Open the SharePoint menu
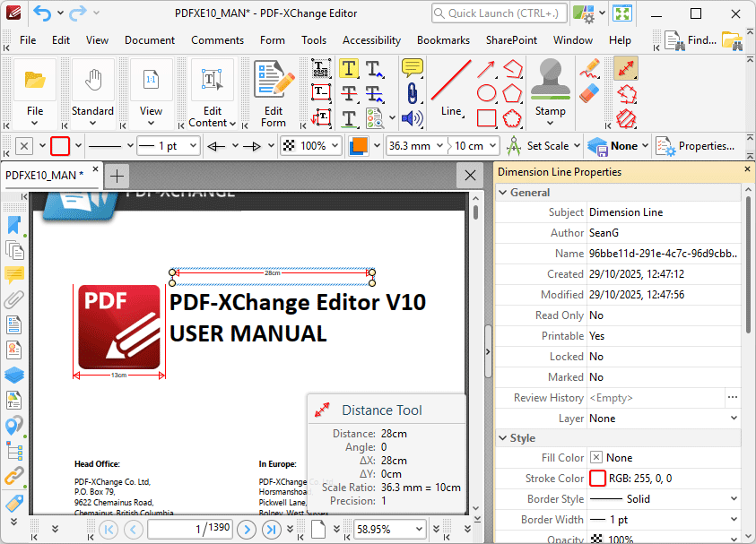The height and width of the screenshot is (544, 756). [x=511, y=40]
